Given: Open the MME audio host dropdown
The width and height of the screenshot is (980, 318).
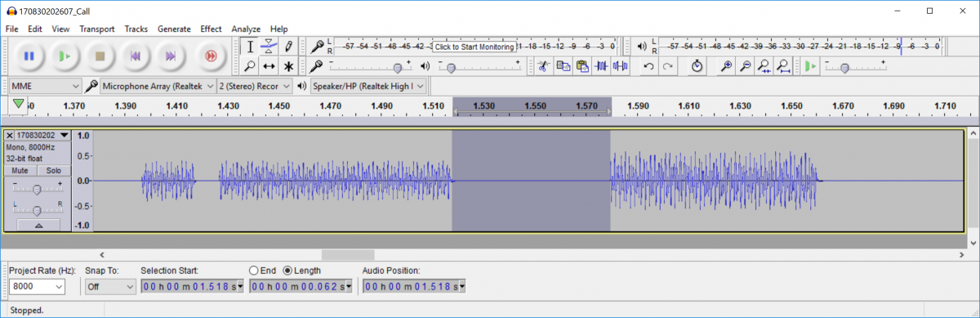Looking at the screenshot, I should (x=45, y=86).
